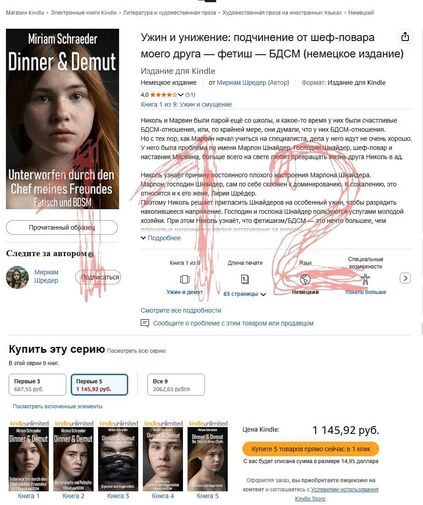
Task: Select the Первые 5 bundle option
Action: click(99, 385)
